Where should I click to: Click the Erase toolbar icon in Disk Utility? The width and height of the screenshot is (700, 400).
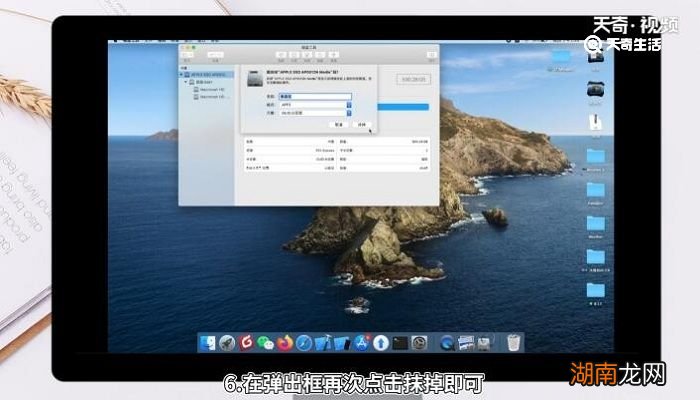tap(307, 54)
